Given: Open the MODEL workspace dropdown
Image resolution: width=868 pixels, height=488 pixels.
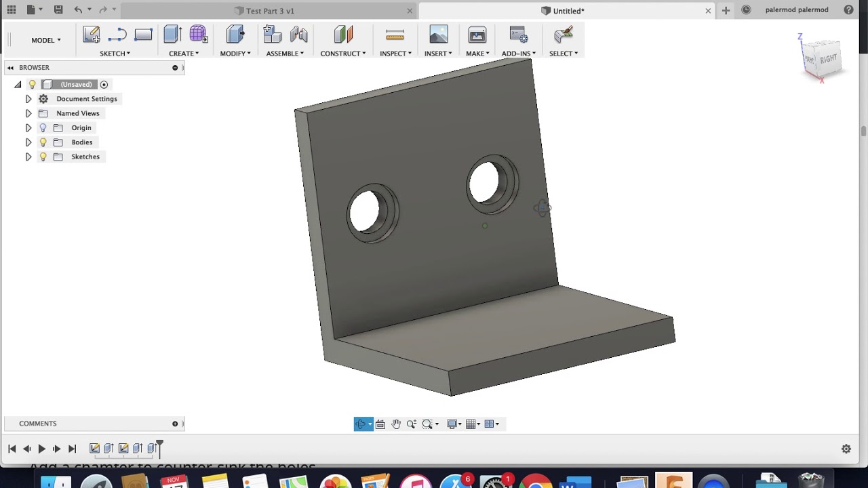Looking at the screenshot, I should [46, 40].
